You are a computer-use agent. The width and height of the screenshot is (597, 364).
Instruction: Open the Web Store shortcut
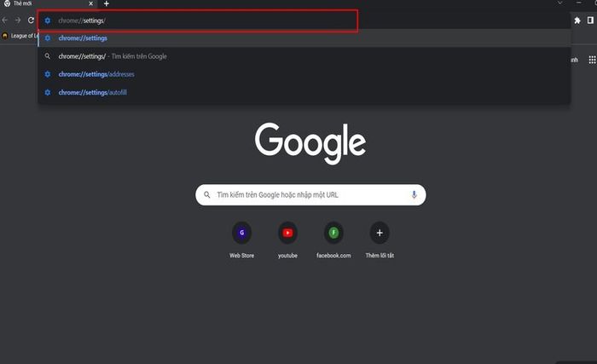(x=241, y=240)
